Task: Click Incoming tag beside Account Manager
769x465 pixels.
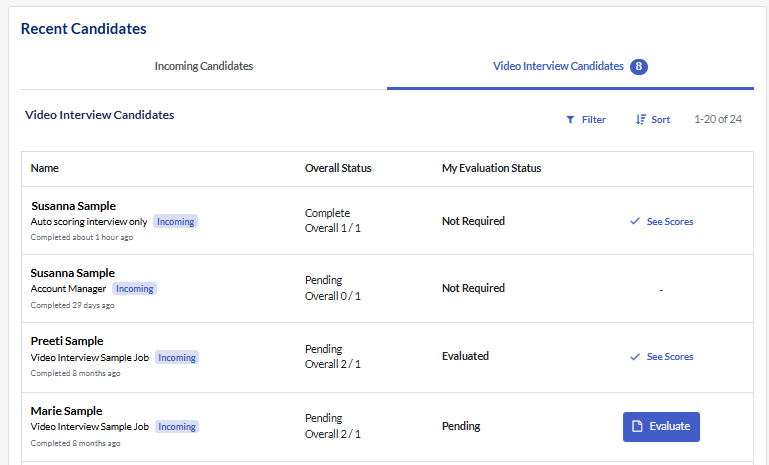Action: tap(134, 289)
